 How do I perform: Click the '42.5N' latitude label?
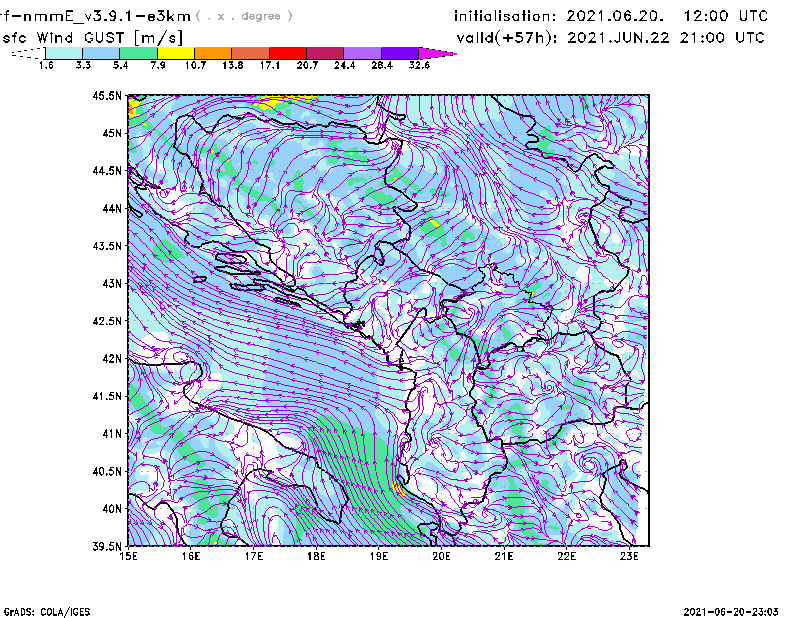point(107,321)
